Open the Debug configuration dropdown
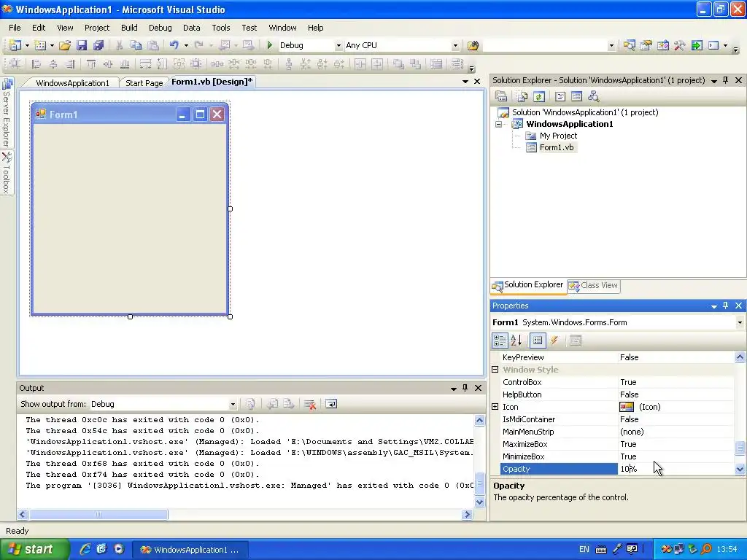 tap(338, 46)
